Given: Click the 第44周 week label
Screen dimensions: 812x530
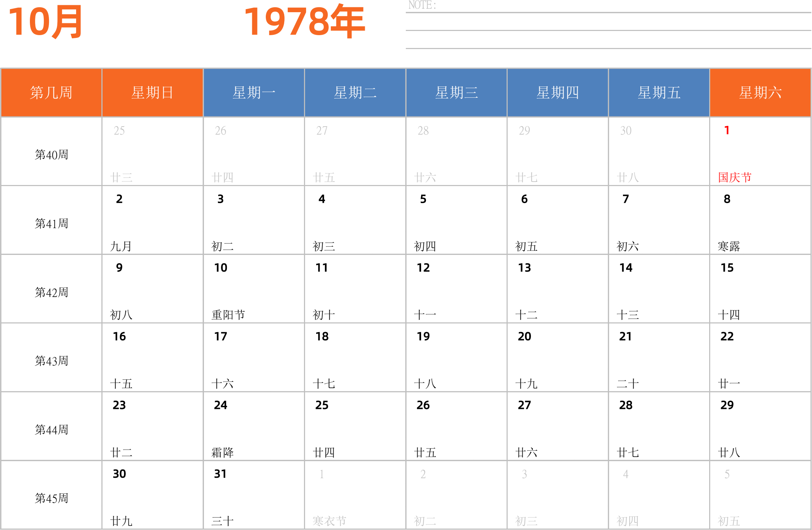Looking at the screenshot, I should point(51,430).
